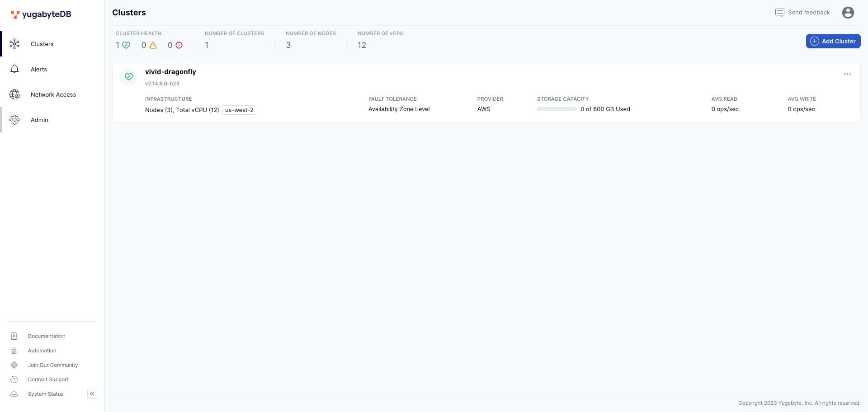Click the yugabyteDB logo
Viewport: 868px width, 412px height.
click(41, 14)
